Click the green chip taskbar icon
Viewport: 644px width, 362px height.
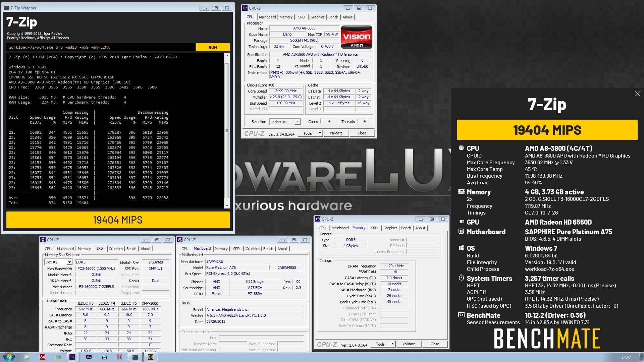tap(58, 357)
